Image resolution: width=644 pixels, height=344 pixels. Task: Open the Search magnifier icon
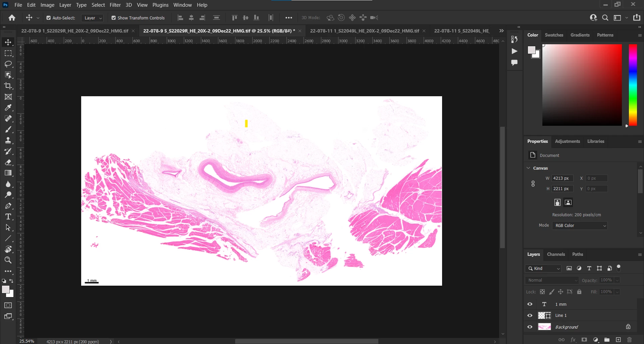(605, 18)
